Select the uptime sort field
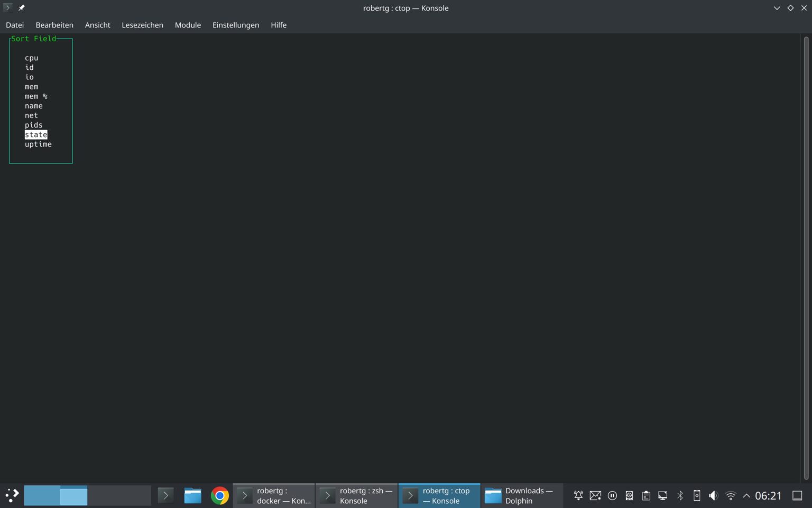This screenshot has height=508, width=812. 38,144
